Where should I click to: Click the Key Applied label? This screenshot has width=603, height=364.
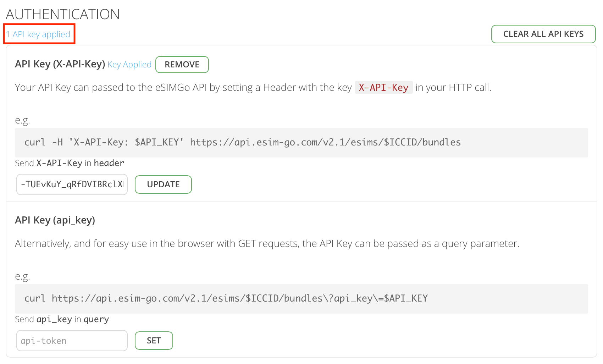(129, 65)
